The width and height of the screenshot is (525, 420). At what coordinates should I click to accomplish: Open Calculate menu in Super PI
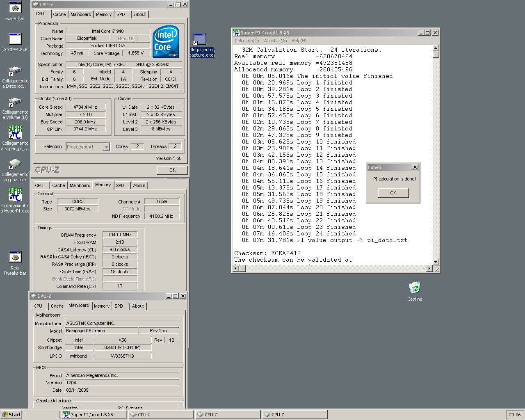[x=247, y=41]
